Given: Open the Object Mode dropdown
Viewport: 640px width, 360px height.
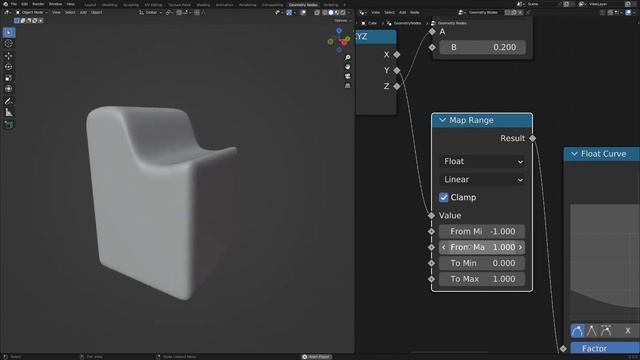Looking at the screenshot, I should tap(31, 13).
